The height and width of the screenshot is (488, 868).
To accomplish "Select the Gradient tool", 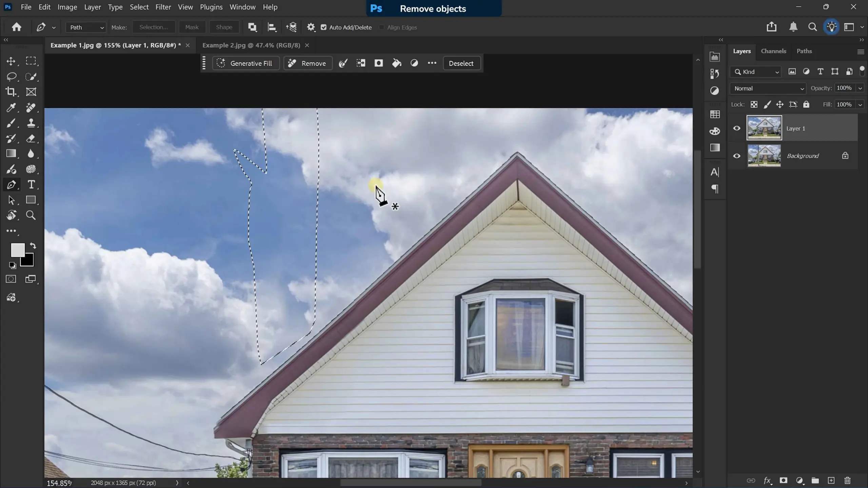I will coord(11,154).
